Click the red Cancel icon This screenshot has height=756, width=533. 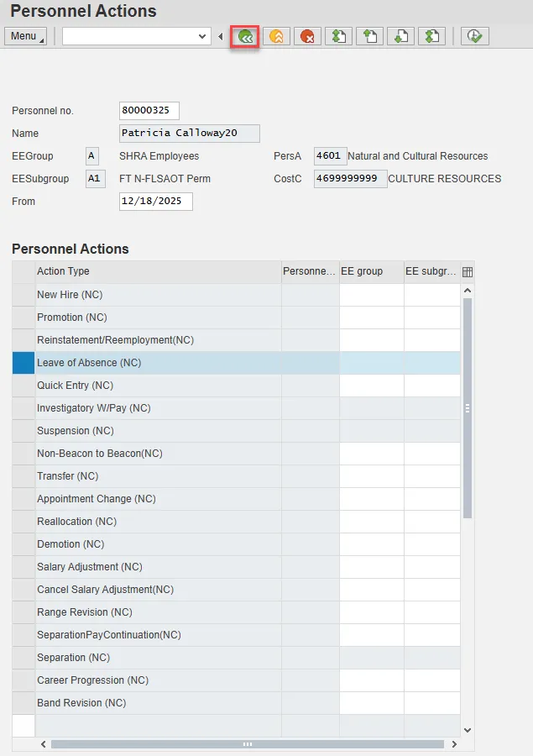click(x=307, y=36)
